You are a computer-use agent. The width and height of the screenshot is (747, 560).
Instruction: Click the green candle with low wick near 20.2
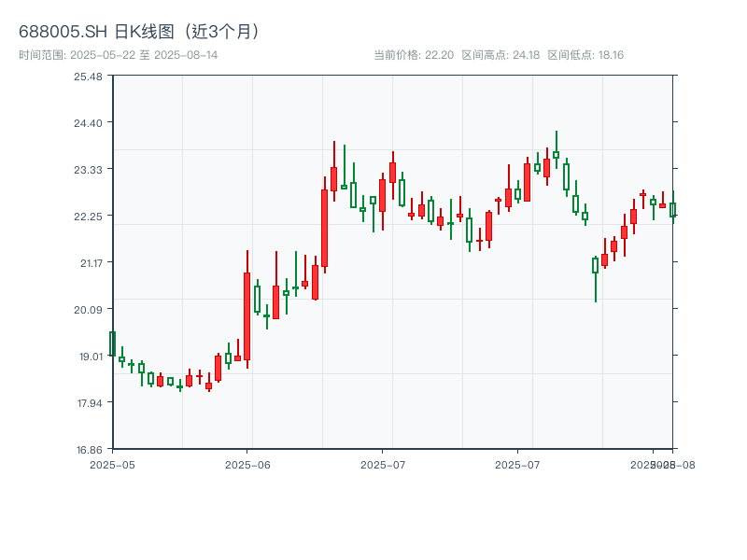tap(595, 265)
